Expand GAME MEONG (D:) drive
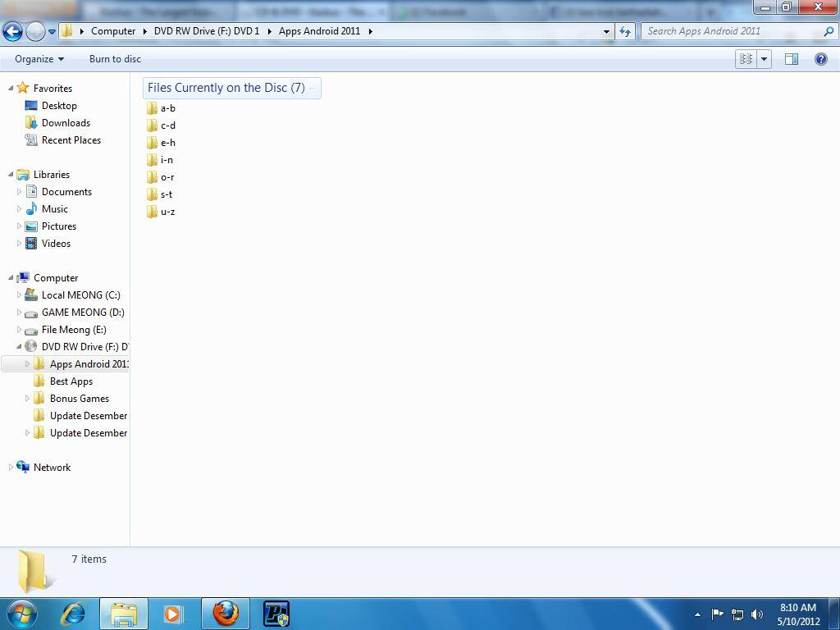840x630 pixels. pyautogui.click(x=20, y=312)
